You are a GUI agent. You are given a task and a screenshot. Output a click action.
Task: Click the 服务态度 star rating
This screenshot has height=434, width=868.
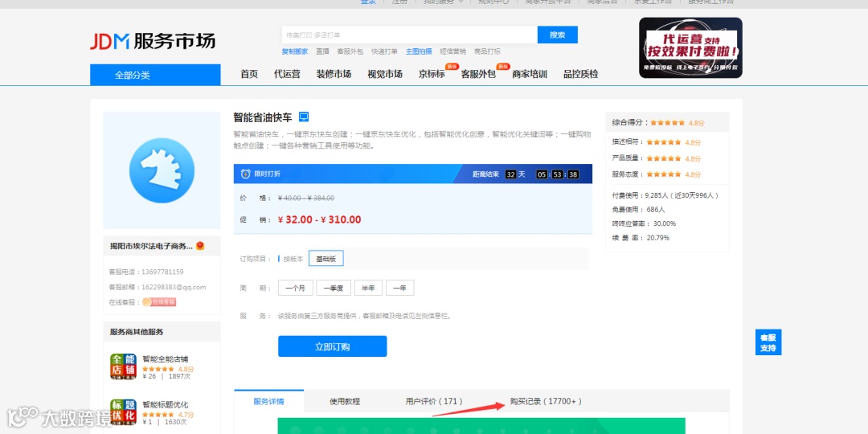(664, 174)
